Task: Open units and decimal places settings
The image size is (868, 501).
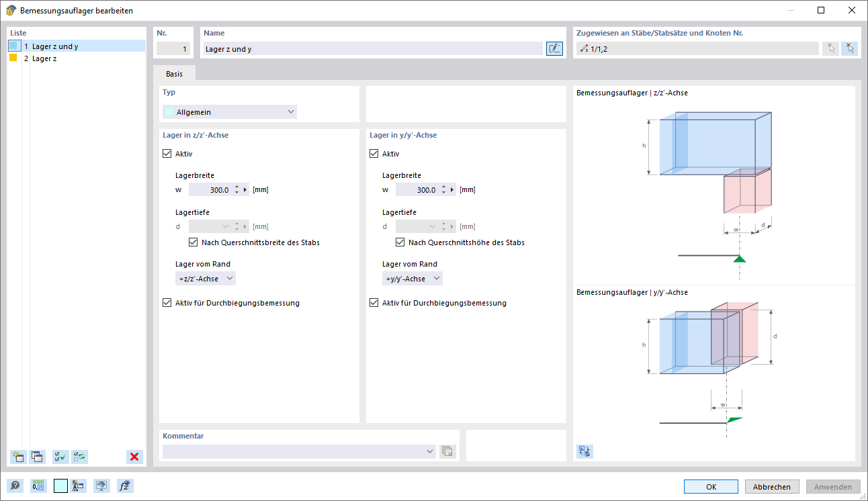Action: click(38, 486)
